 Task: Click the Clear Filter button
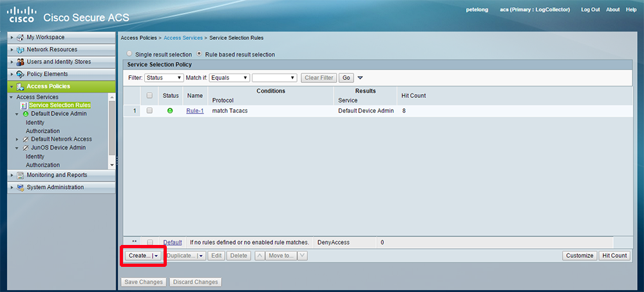[319, 78]
